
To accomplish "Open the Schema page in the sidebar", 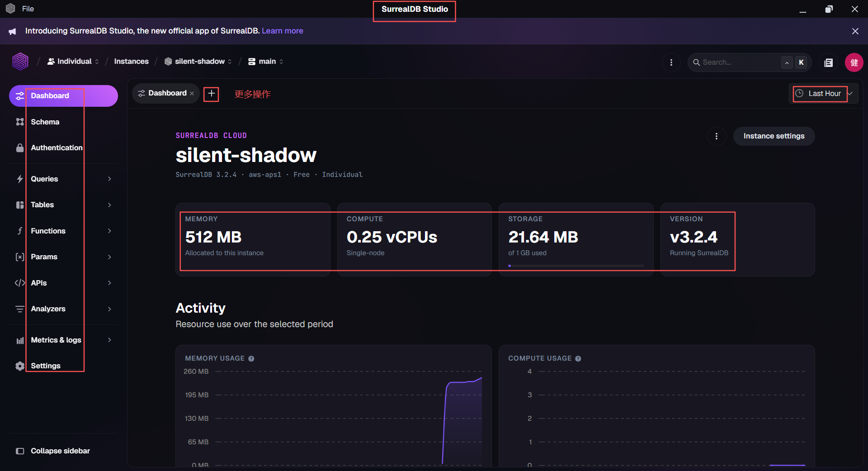I will [x=63, y=122].
